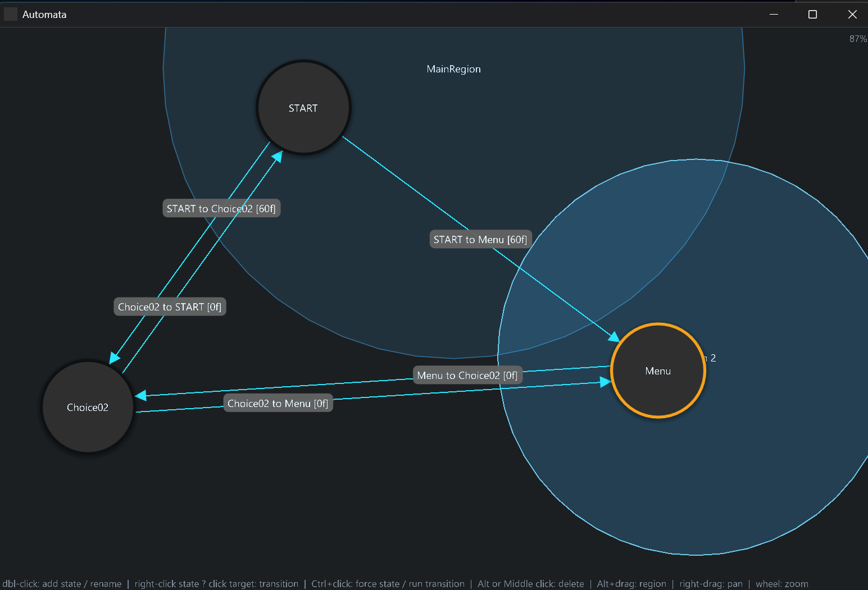868x590 pixels.
Task: Click the 87% zoom level indicator
Action: coord(858,39)
